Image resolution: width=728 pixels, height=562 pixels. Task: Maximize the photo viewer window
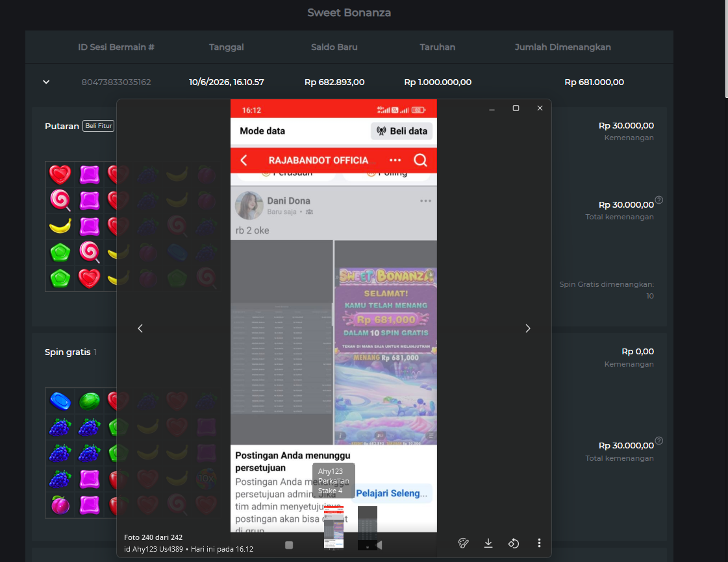point(516,108)
